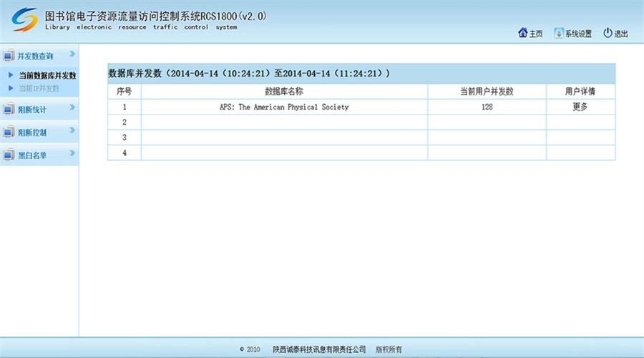This screenshot has height=358, width=644.
Task: Select 当前IP并发数 in the sidebar
Action: tap(39, 89)
